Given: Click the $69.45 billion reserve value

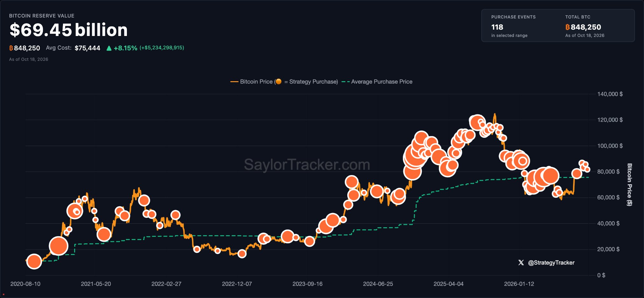Looking at the screenshot, I should click(69, 30).
